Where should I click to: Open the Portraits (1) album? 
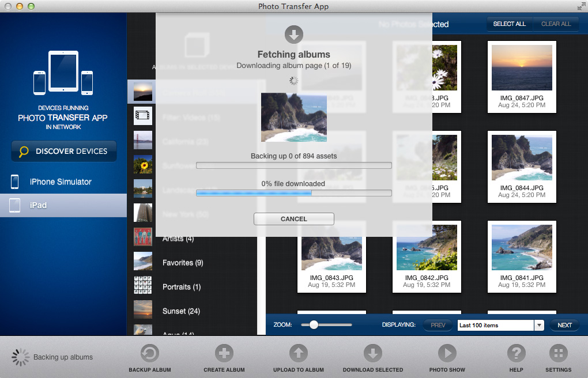click(182, 287)
